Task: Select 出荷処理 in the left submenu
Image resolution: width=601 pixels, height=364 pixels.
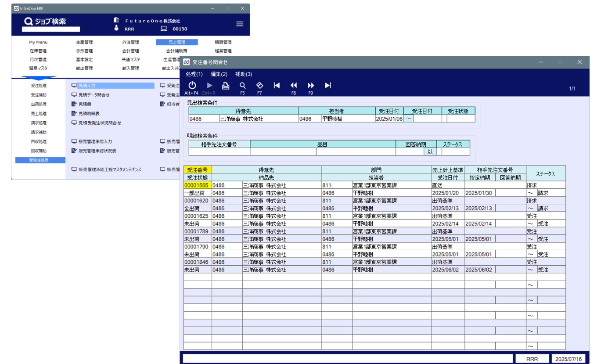Action: click(x=39, y=105)
